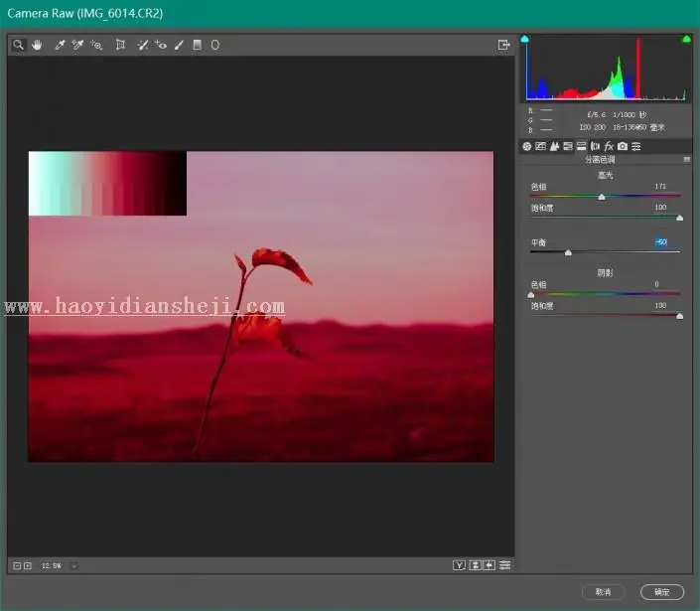
Task: Open the Detail panel tab
Action: pos(554,146)
